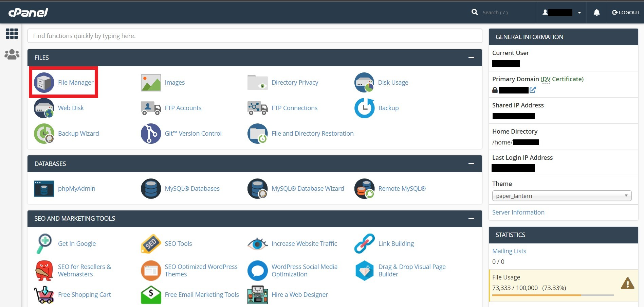Select the Disk Usage icon
Viewport: 644px width, 307px height.
click(x=364, y=82)
